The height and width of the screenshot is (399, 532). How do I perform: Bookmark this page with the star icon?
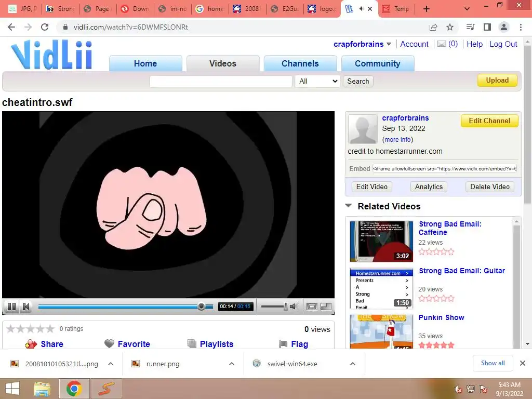(x=450, y=27)
